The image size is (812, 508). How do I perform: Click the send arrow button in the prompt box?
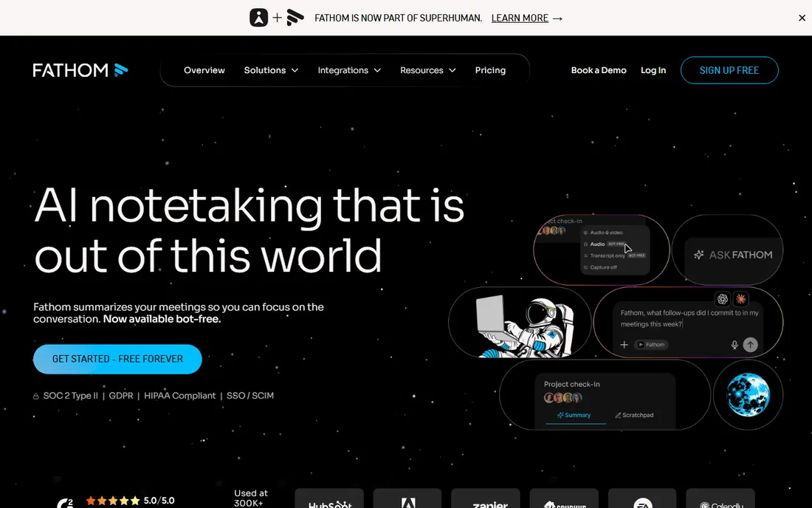(x=751, y=345)
